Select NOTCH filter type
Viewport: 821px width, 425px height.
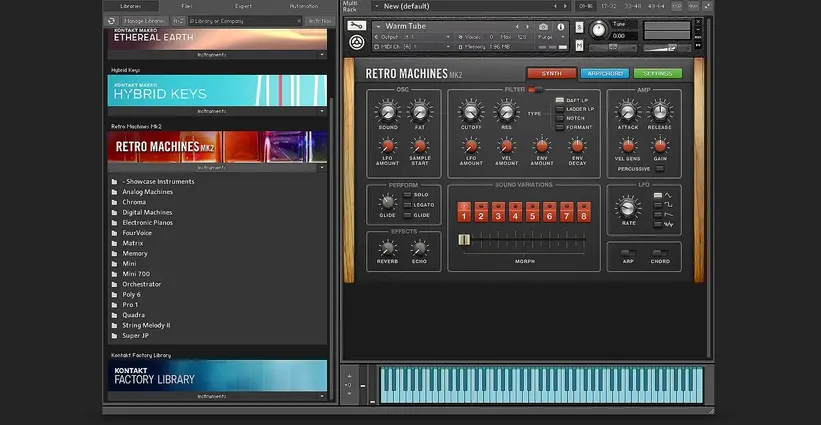pos(560,118)
